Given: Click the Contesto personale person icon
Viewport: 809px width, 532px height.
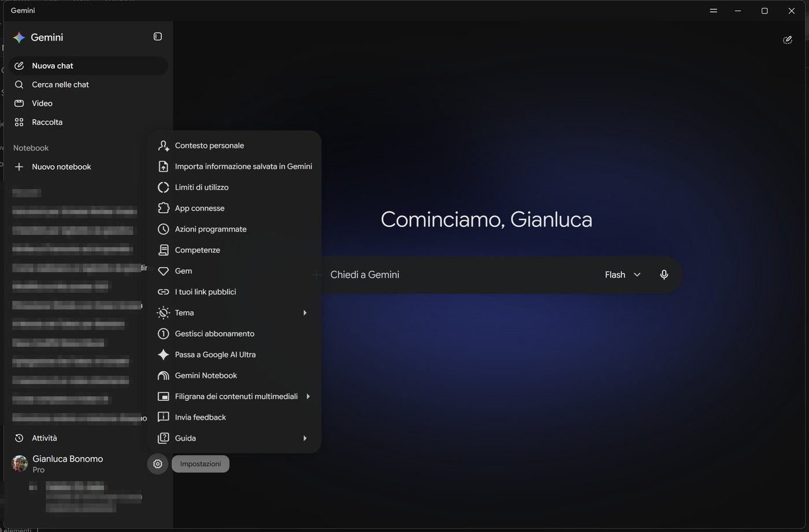Looking at the screenshot, I should [164, 146].
